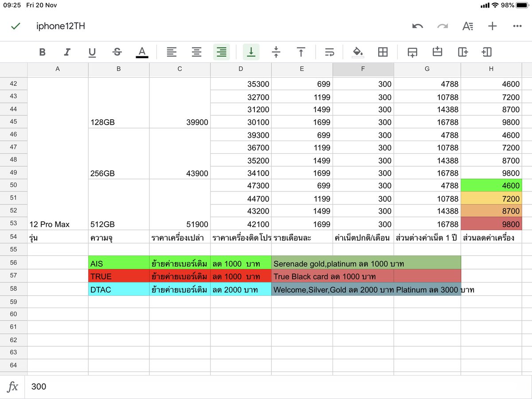Select the orange cell H52 with 8700
Viewport: 532px width, 399px height.
click(491, 211)
